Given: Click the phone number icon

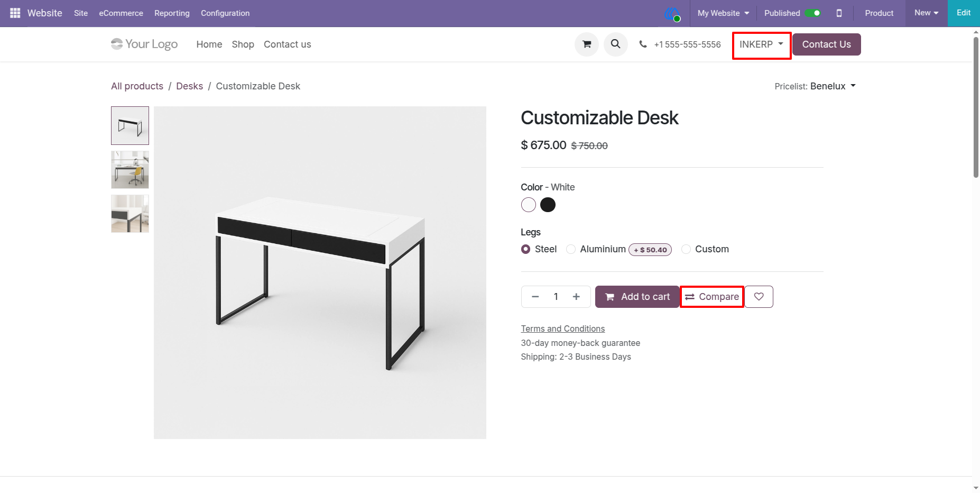Looking at the screenshot, I should coord(643,44).
